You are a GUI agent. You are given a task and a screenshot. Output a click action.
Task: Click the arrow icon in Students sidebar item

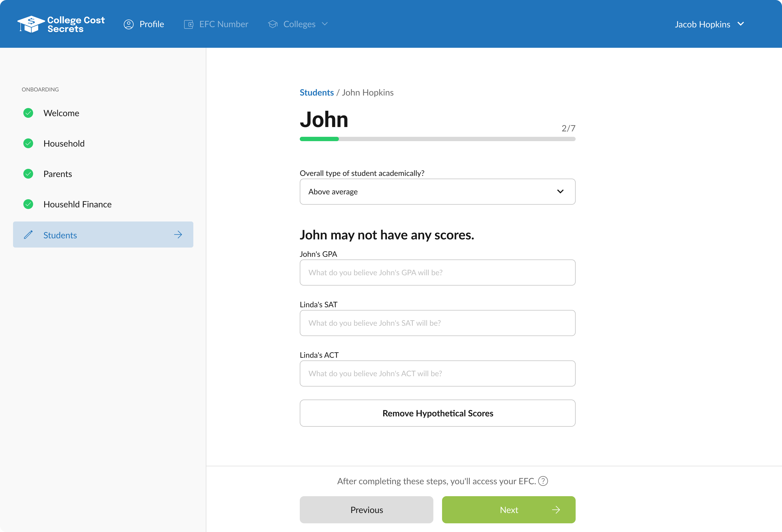[178, 235]
